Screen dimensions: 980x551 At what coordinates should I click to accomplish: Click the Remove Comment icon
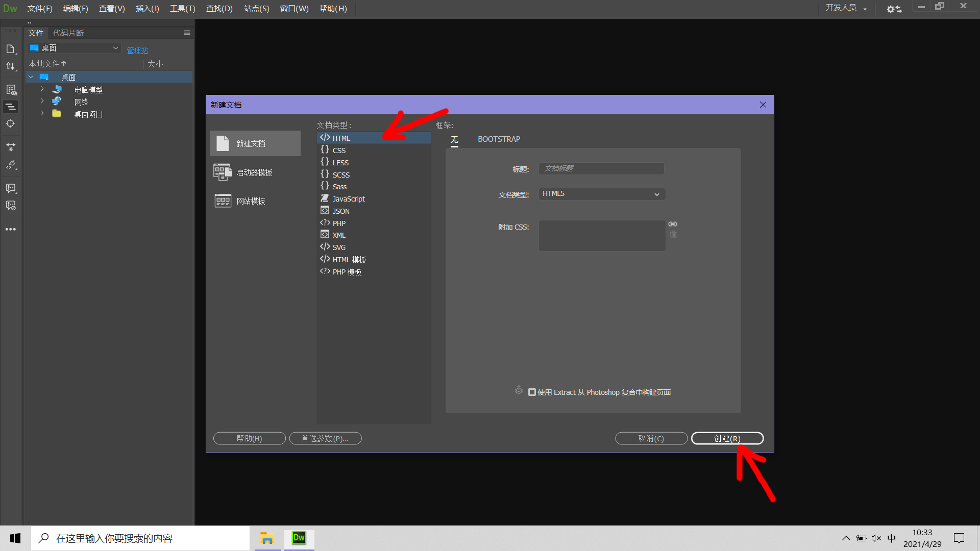(x=10, y=206)
